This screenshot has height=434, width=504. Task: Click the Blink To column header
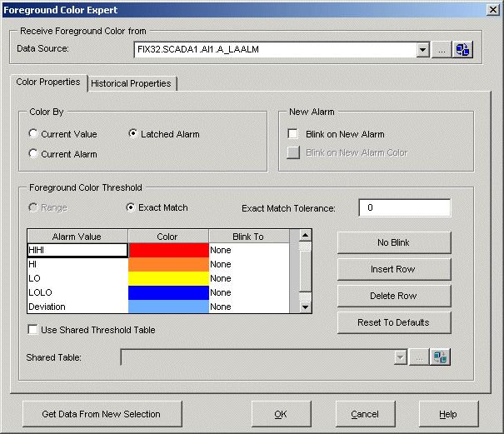[x=249, y=237]
